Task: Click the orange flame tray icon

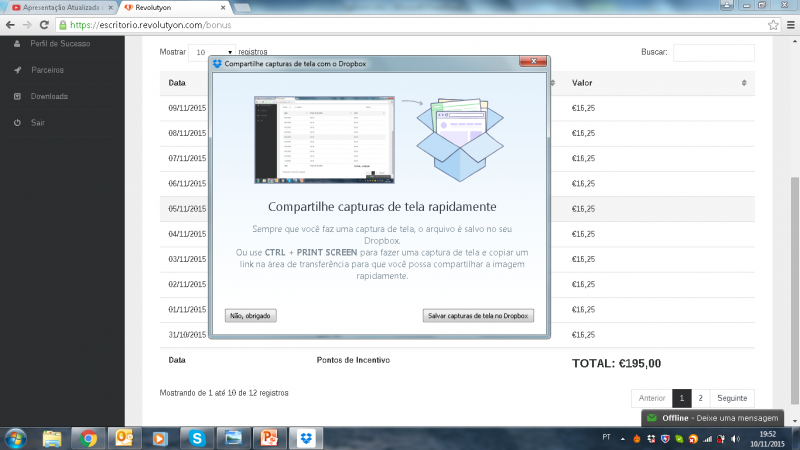Action: point(637,439)
